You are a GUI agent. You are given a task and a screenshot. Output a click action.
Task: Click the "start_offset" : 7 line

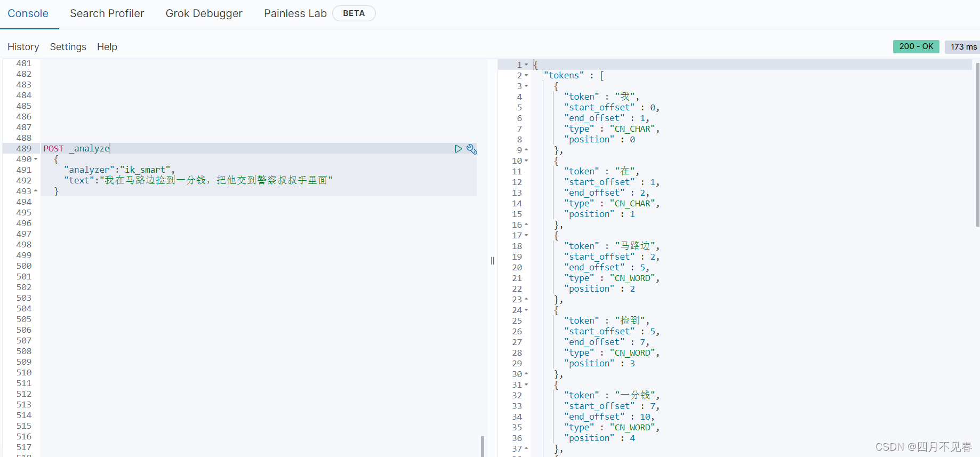click(x=612, y=406)
